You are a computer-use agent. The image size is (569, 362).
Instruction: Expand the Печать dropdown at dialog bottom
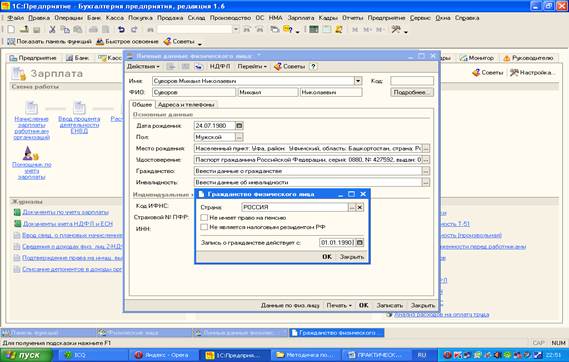pos(339,305)
